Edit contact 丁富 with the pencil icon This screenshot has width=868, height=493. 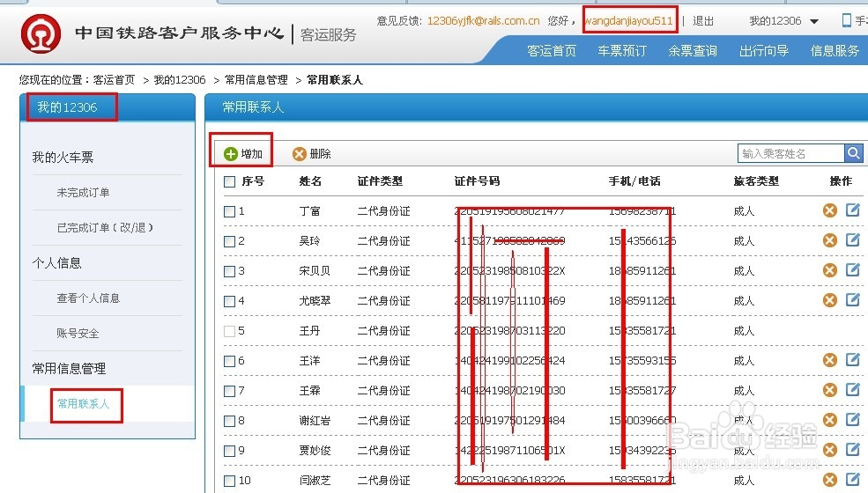pos(852,210)
